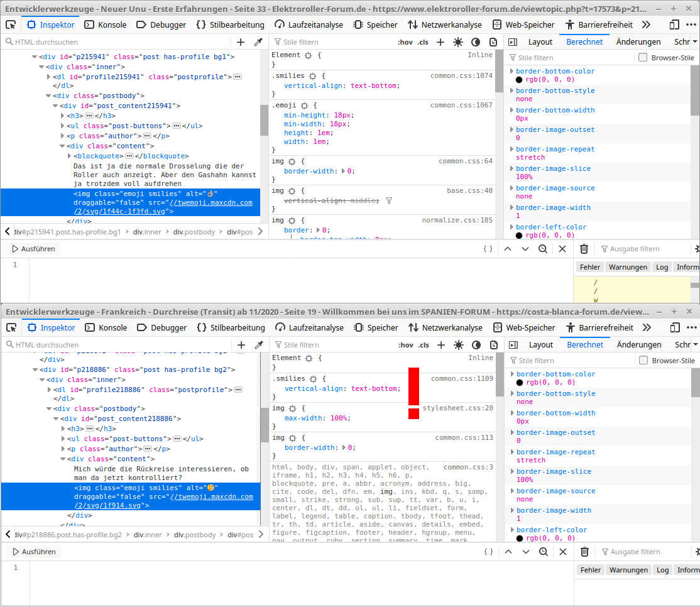
Task: Expand the dl#profile218886 tree node
Action: 50,390
